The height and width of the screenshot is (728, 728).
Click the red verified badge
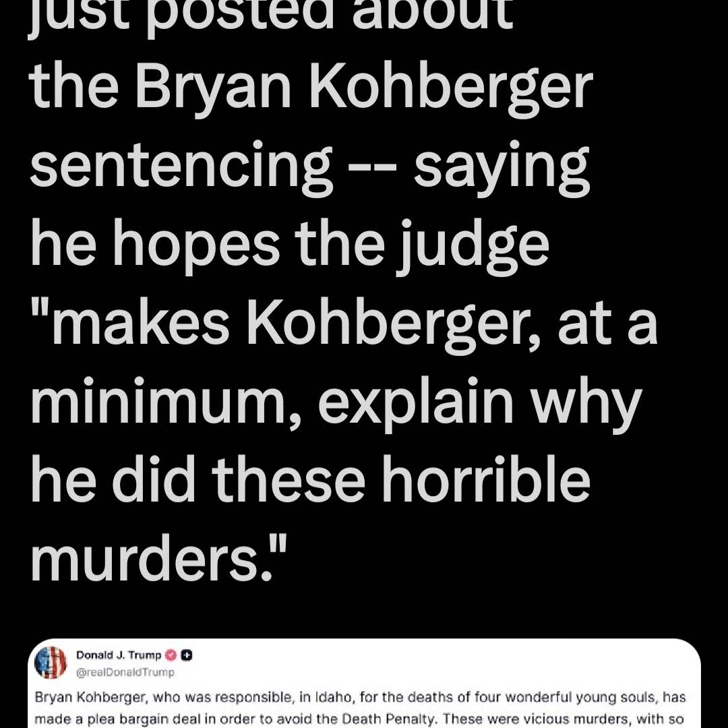(x=172, y=655)
